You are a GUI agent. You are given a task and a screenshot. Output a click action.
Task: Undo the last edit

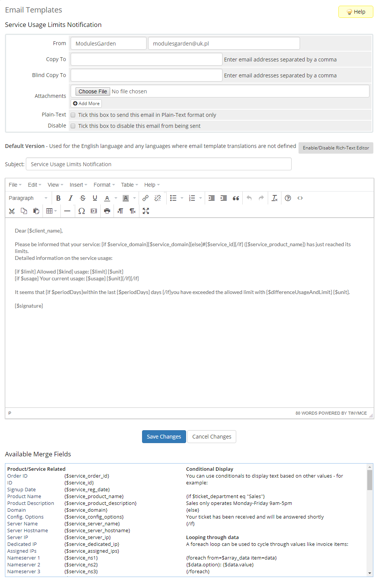[x=249, y=198]
